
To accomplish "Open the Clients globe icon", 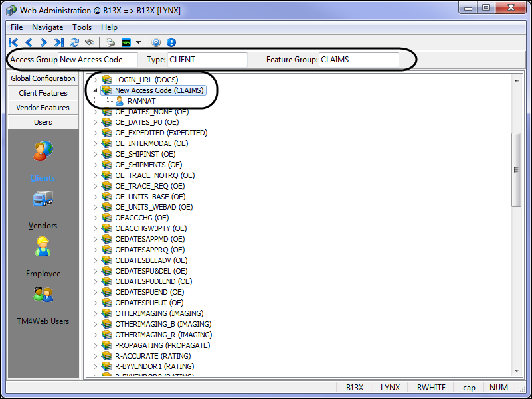I will [x=43, y=151].
